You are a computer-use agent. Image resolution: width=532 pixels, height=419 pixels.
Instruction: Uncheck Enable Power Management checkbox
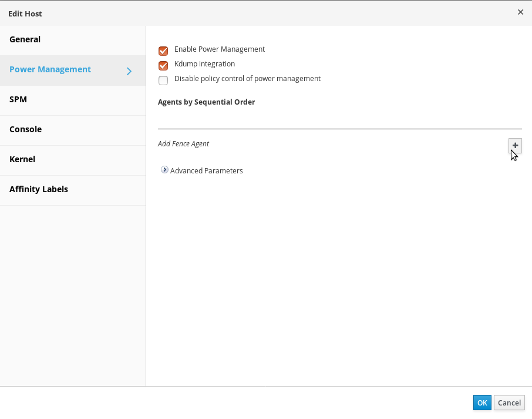click(x=163, y=51)
